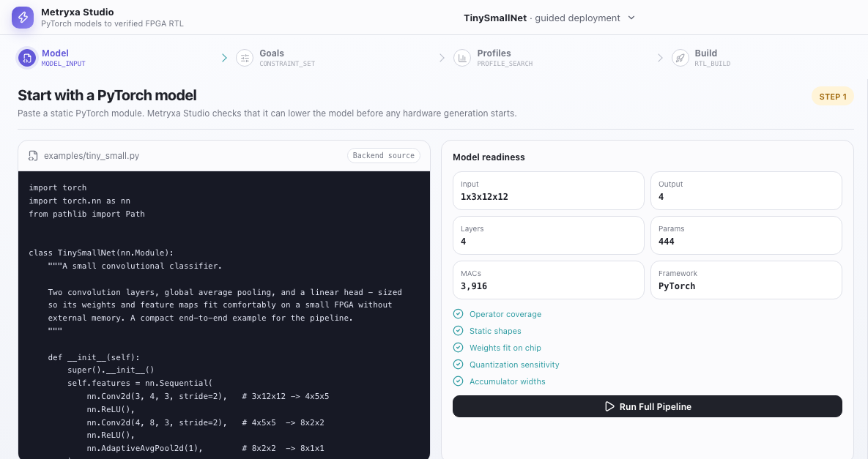Click inside the PyTorch code editor area

point(224,316)
